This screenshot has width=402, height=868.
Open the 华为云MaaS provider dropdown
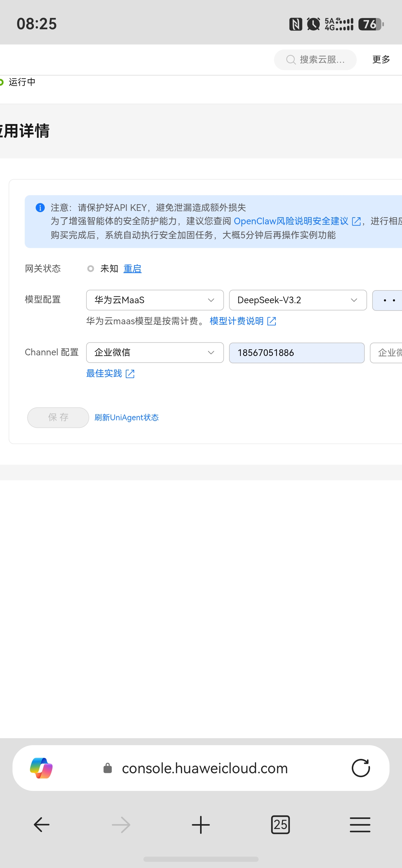point(155,300)
